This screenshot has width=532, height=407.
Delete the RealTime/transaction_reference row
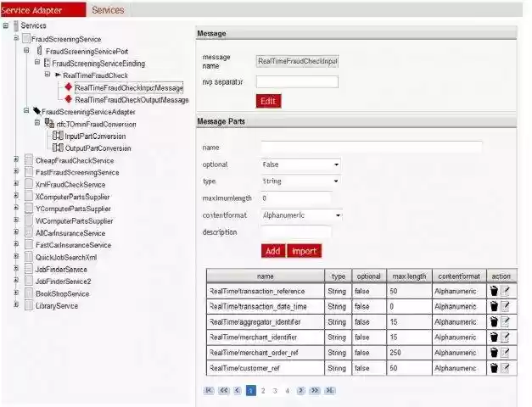point(494,291)
